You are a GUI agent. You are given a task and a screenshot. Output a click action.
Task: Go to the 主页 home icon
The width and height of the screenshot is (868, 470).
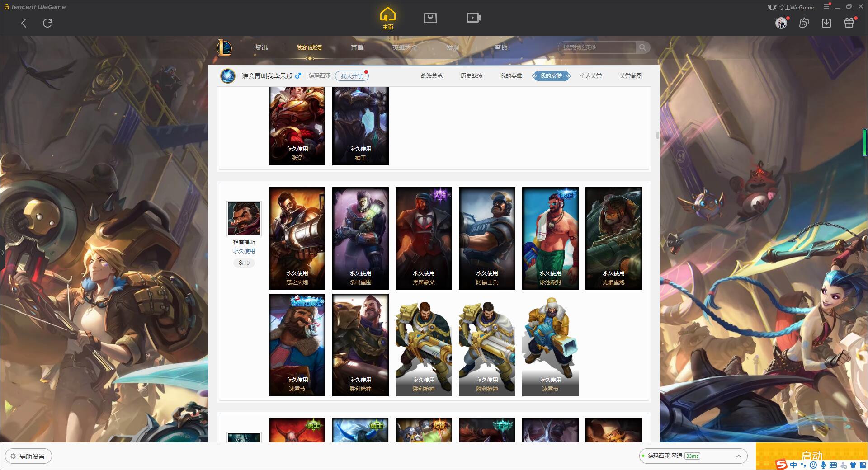(x=387, y=18)
